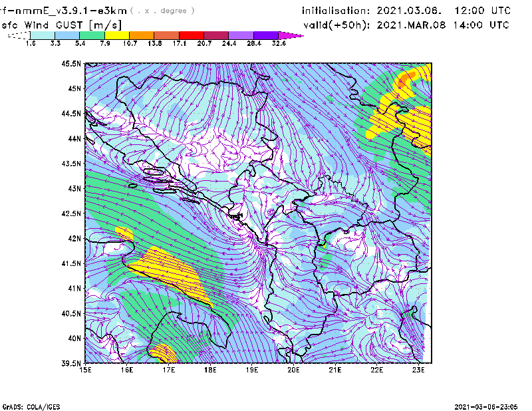The height and width of the screenshot is (411, 532).
Task: Click the '43.5N' latitude label
Action: pos(71,164)
